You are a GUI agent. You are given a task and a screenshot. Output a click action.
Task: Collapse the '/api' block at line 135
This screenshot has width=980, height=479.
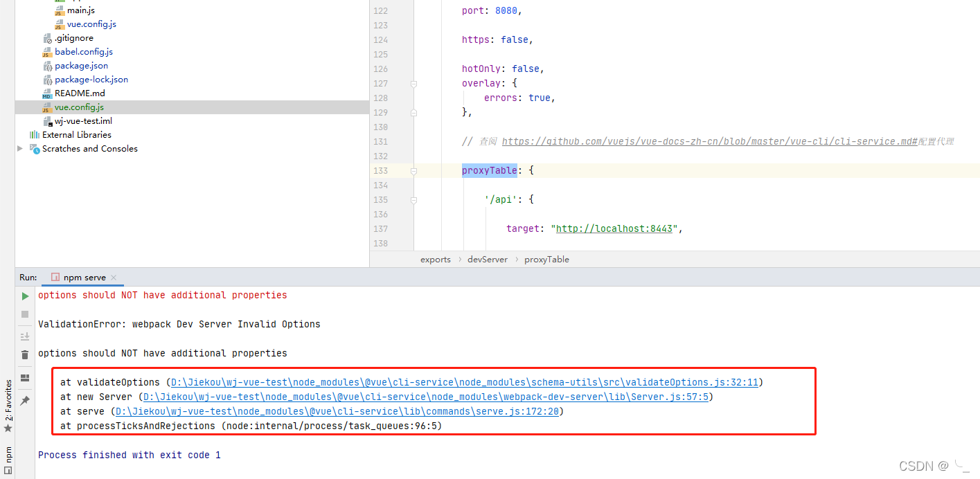coord(414,199)
